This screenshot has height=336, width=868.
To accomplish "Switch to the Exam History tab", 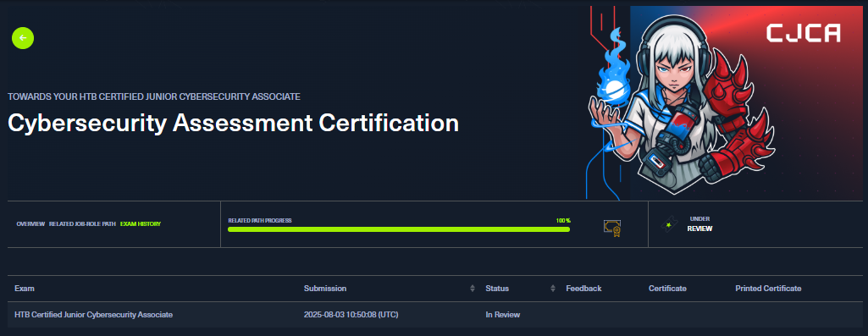I will pyautogui.click(x=141, y=224).
